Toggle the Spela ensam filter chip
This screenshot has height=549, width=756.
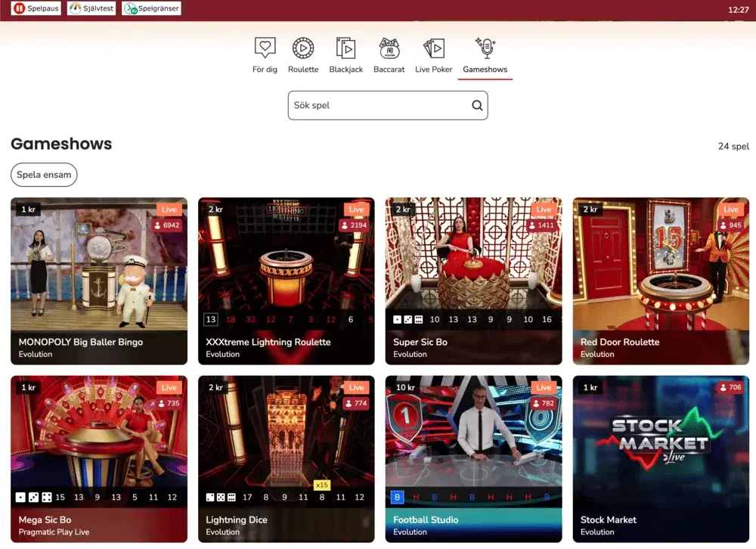(44, 175)
